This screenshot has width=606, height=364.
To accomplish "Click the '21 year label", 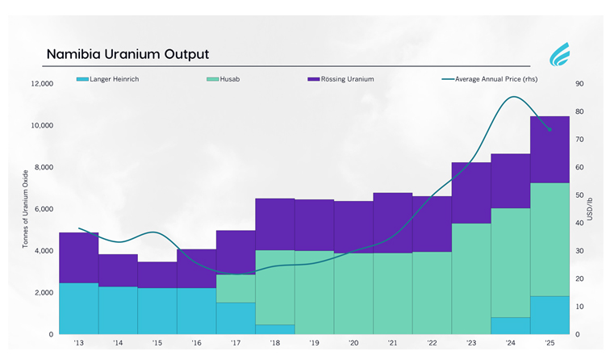I will pos(393,343).
